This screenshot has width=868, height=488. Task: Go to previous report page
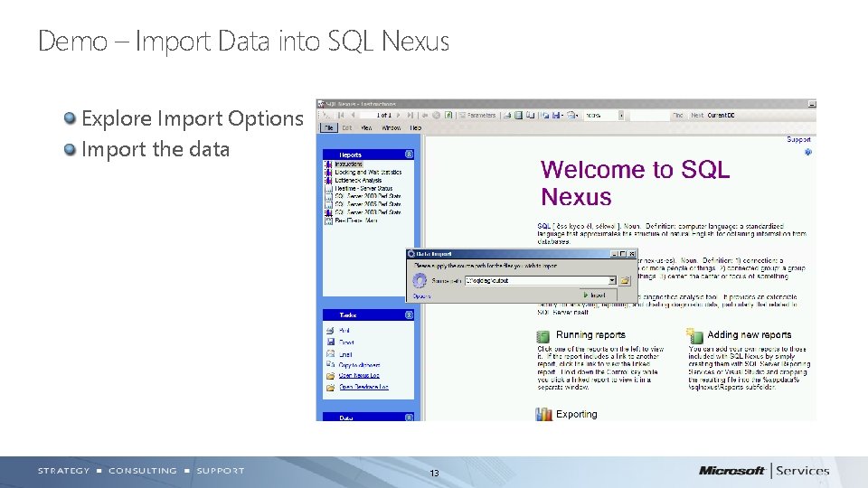tap(353, 115)
